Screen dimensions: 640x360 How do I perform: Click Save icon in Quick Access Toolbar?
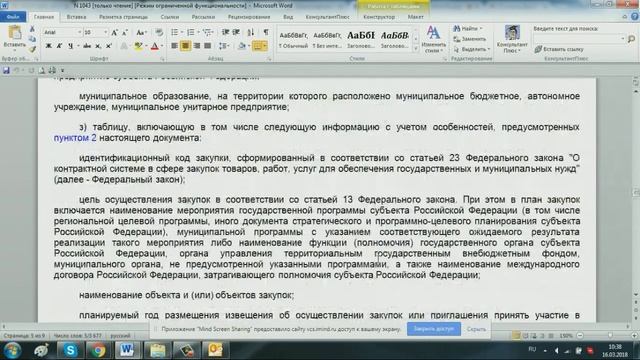tap(6, 70)
